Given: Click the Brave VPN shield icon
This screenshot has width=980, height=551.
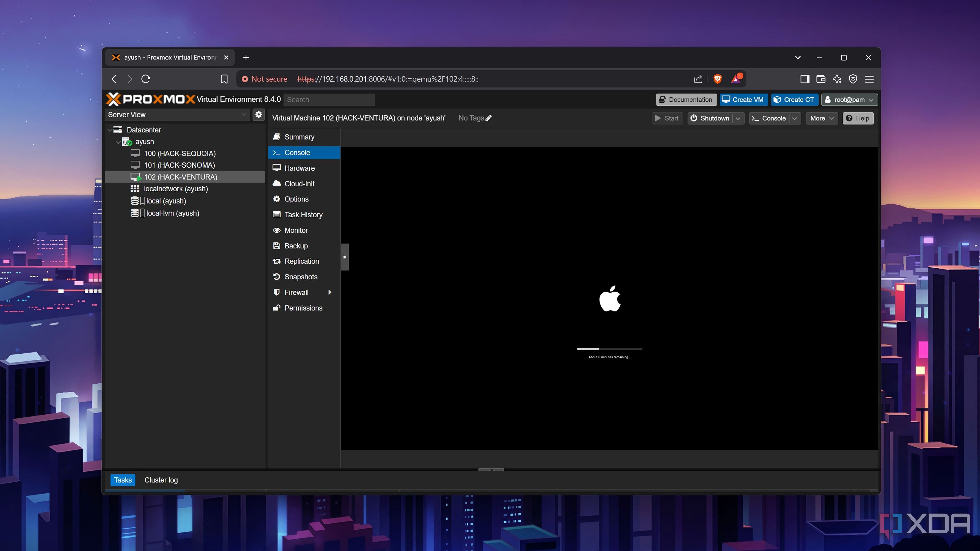Looking at the screenshot, I should pos(853,79).
